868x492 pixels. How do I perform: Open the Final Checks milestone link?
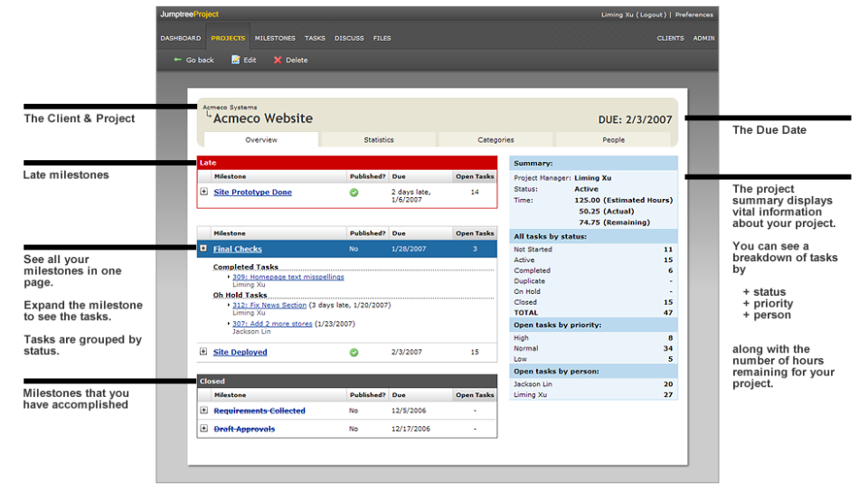pyautogui.click(x=238, y=249)
